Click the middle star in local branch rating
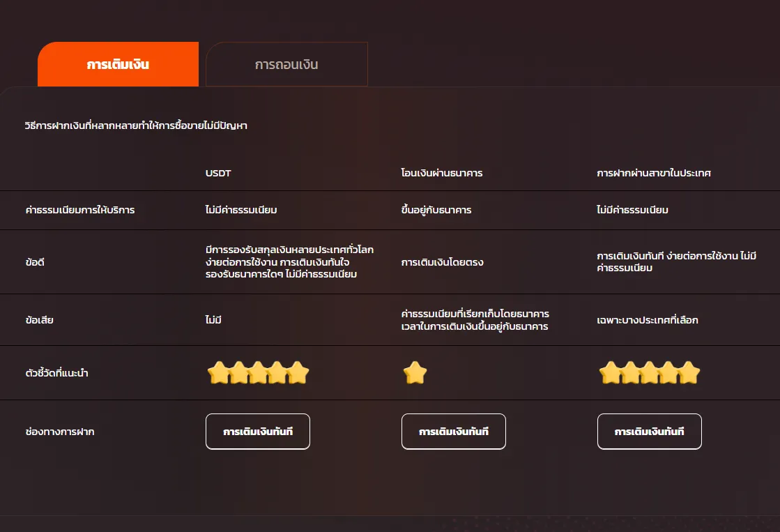Viewport: 780px width, 532px height. click(650, 373)
